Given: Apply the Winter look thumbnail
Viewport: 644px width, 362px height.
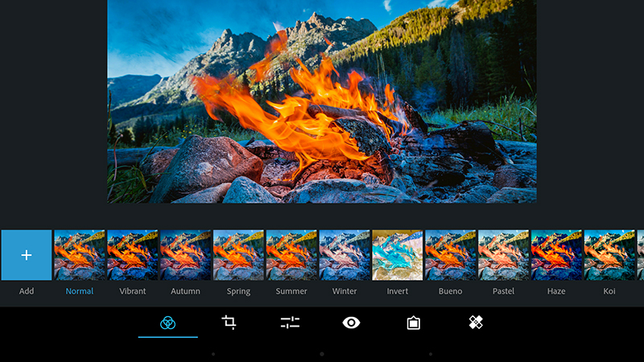Looking at the screenshot, I should 345,255.
